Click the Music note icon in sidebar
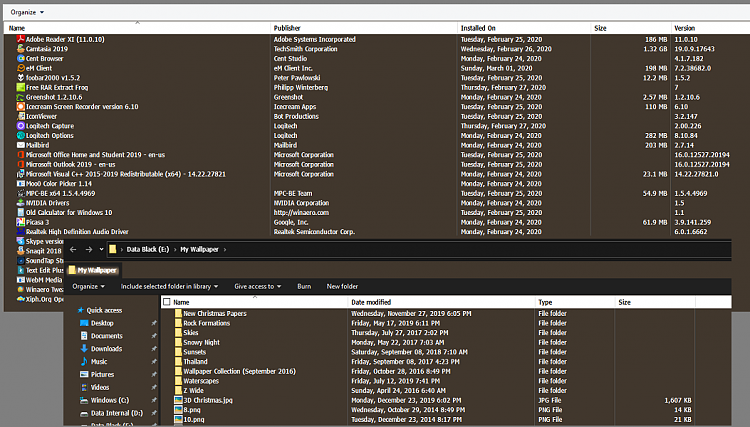750x427 pixels. 84,361
